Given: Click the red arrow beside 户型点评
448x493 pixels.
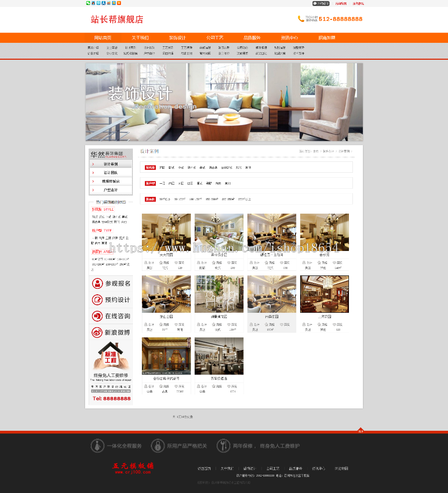Looking at the screenshot, I should 93,190.
